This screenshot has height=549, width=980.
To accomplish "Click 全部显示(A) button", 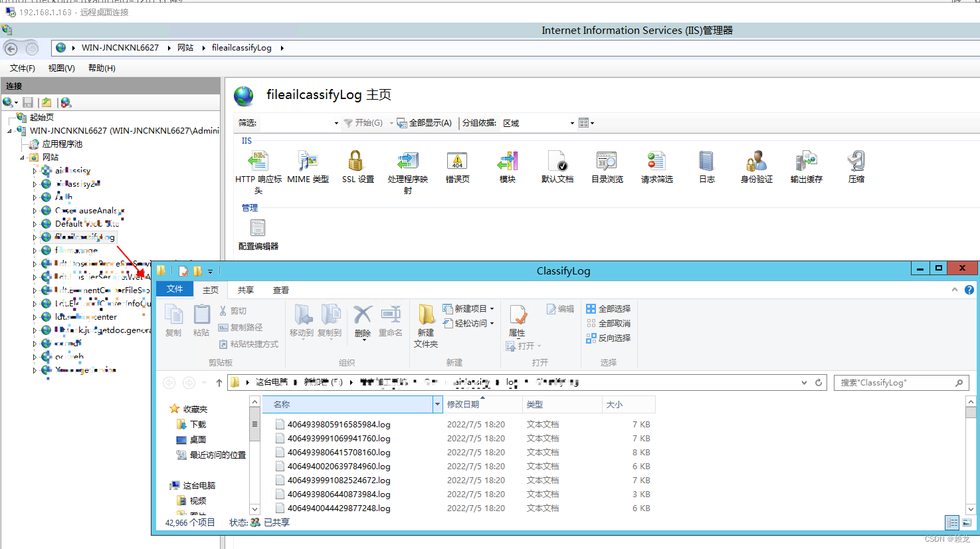I will click(425, 123).
